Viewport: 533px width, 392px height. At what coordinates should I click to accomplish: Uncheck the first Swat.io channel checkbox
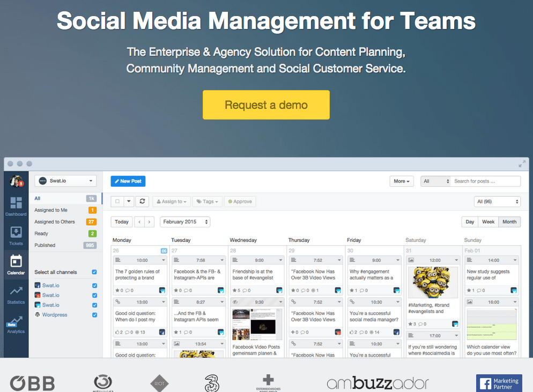[94, 286]
